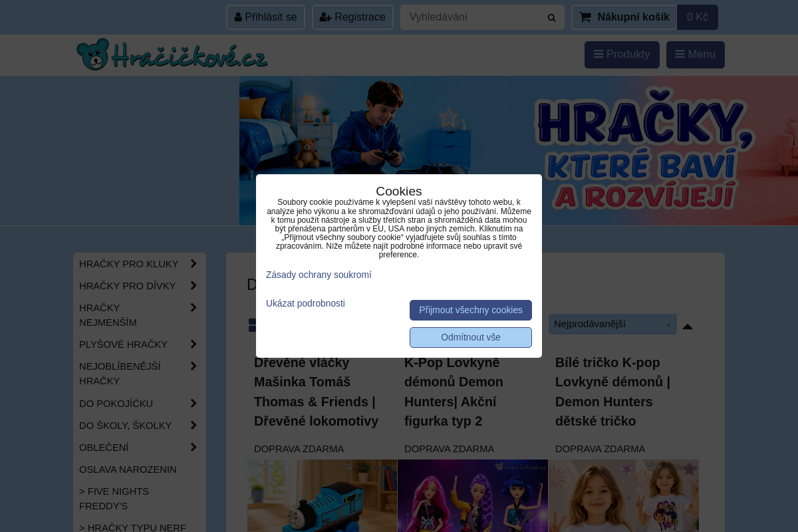The height and width of the screenshot is (532, 798).
Task: Click the search magnifier icon
Action: tap(551, 17)
